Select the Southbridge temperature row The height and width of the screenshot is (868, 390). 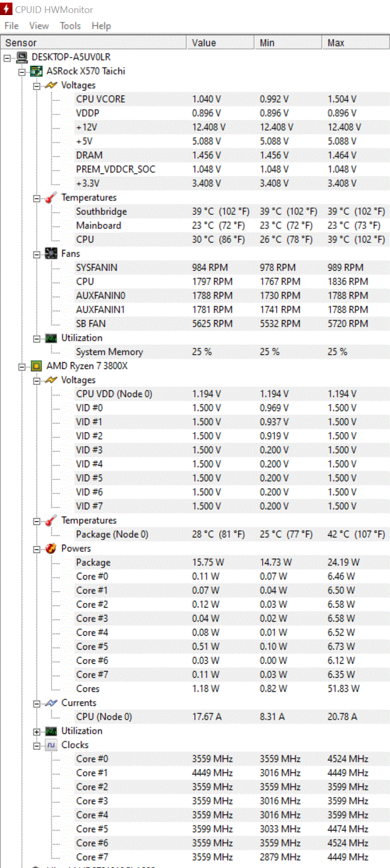click(x=232, y=212)
